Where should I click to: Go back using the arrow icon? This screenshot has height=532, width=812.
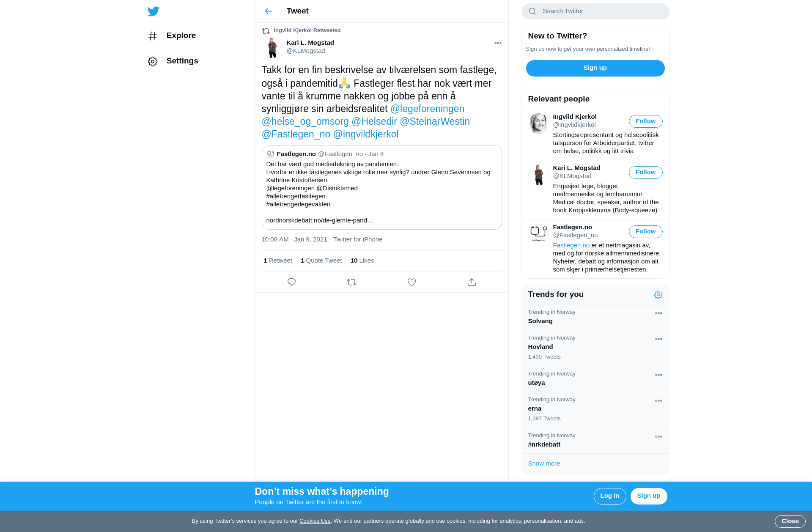pos(268,11)
